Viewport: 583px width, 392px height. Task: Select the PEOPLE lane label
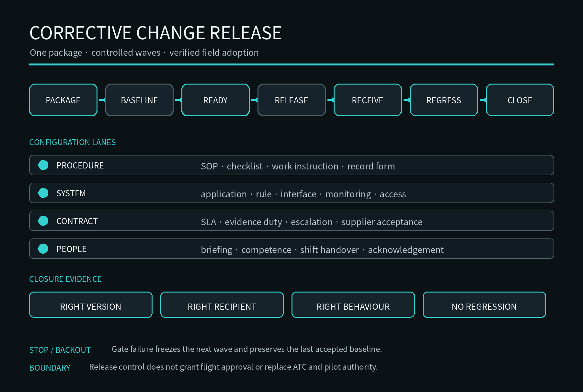tap(71, 249)
